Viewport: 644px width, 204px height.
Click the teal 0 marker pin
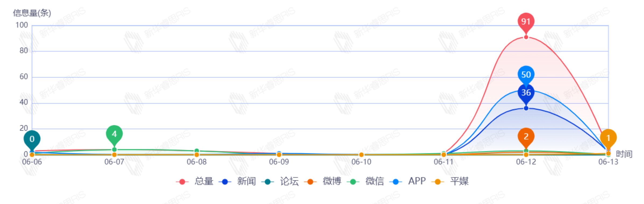32,139
